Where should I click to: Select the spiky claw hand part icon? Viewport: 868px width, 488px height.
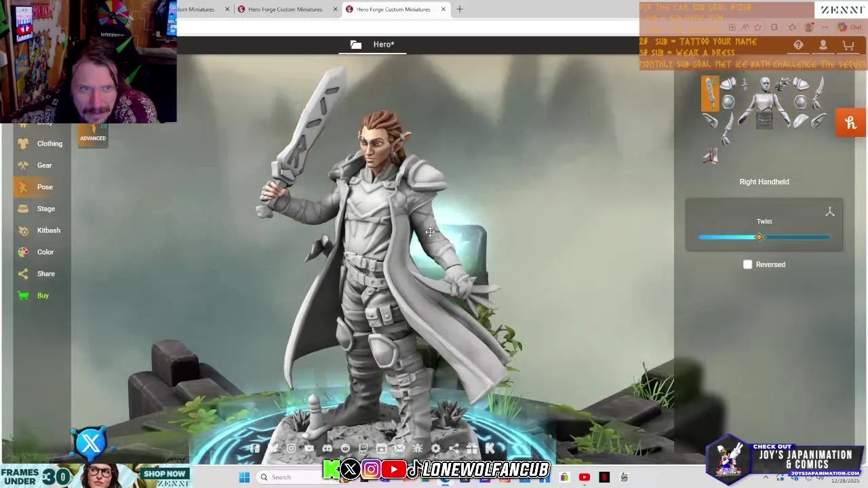[783, 85]
